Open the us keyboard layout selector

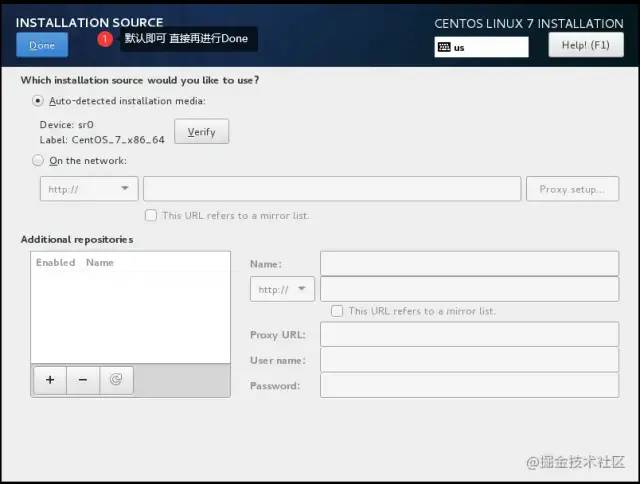point(481,47)
